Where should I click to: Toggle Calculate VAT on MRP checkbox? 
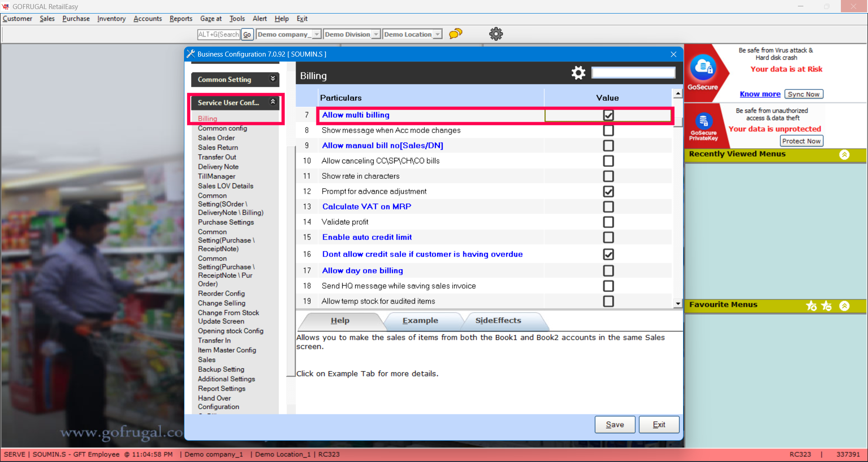609,207
